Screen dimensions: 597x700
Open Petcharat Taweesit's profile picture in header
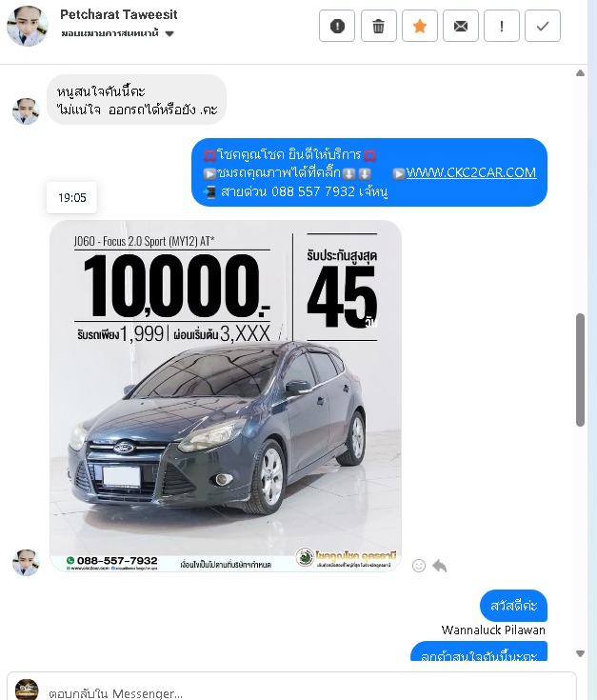pos(28,26)
